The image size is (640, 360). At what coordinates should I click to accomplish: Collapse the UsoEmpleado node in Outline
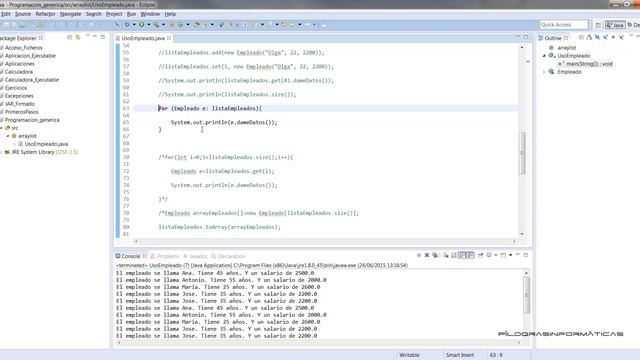(x=544, y=56)
